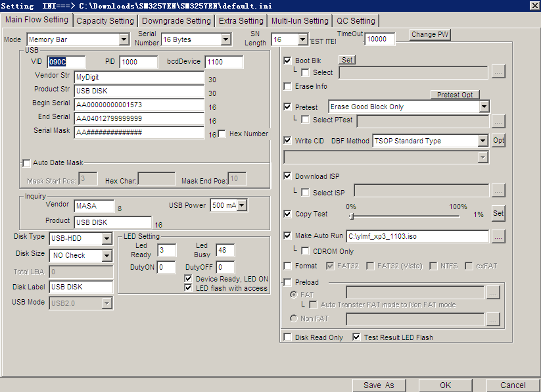Enable the Erase Info checkbox
This screenshot has width=541, height=392.
pos(287,86)
